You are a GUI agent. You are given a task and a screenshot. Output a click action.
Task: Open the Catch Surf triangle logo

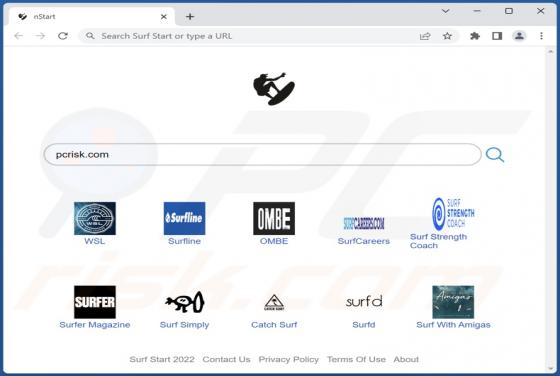(274, 302)
